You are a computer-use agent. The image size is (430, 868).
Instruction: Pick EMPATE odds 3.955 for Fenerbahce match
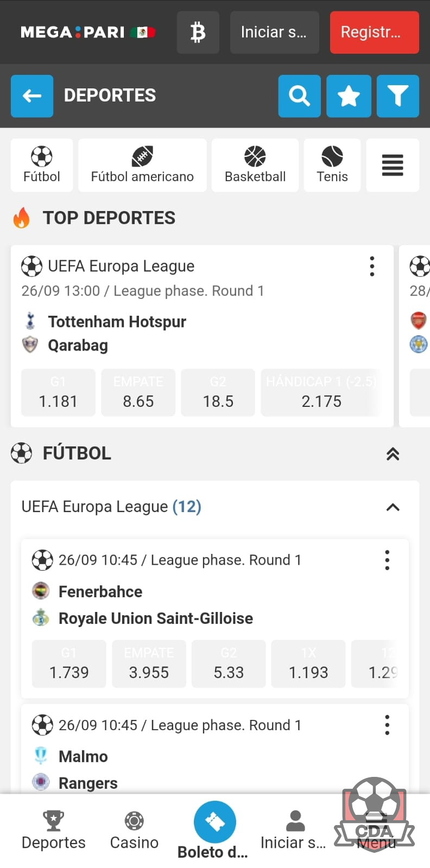149,664
